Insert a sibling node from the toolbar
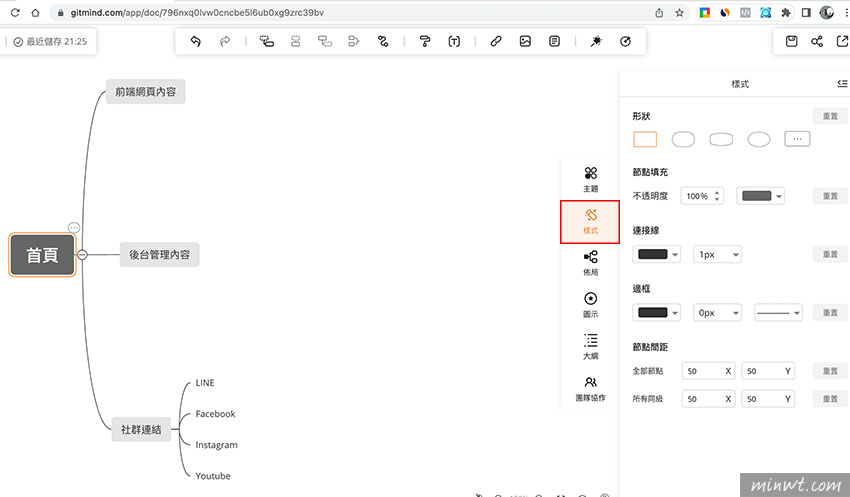The height and width of the screenshot is (497, 850). click(x=295, y=41)
